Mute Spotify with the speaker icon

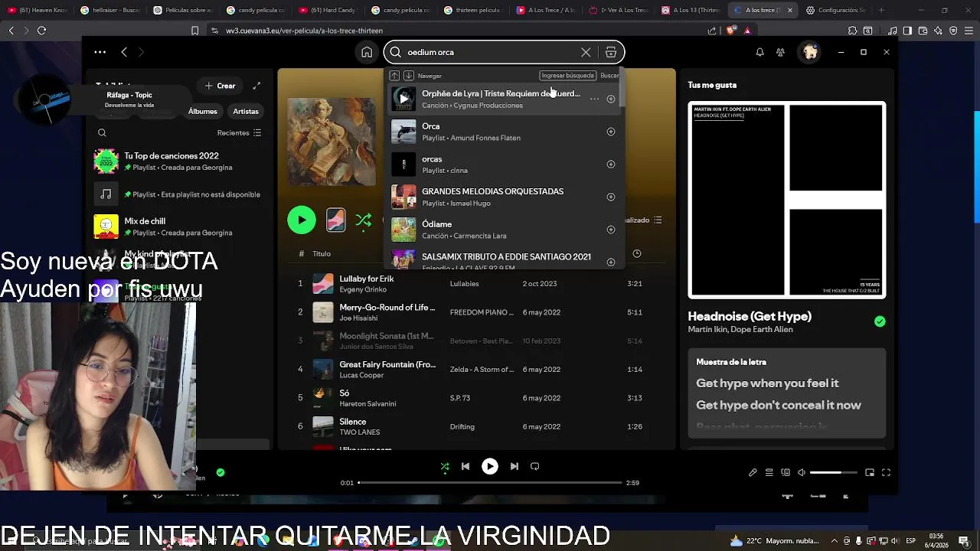(802, 473)
